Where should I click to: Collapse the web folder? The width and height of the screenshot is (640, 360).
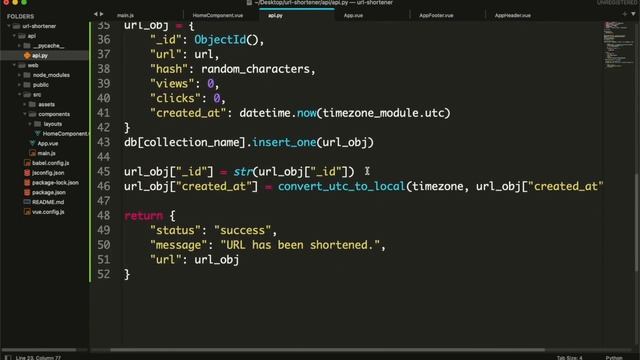pyautogui.click(x=14, y=65)
